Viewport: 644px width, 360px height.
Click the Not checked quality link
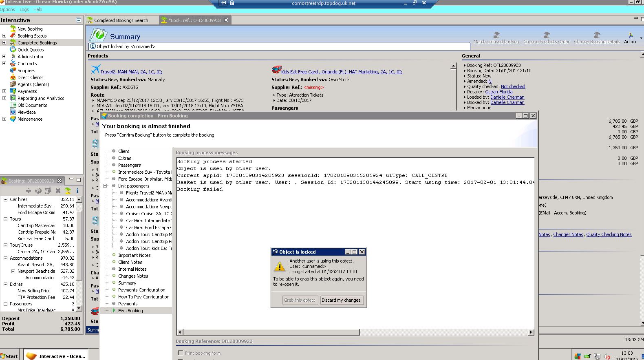pos(513,86)
